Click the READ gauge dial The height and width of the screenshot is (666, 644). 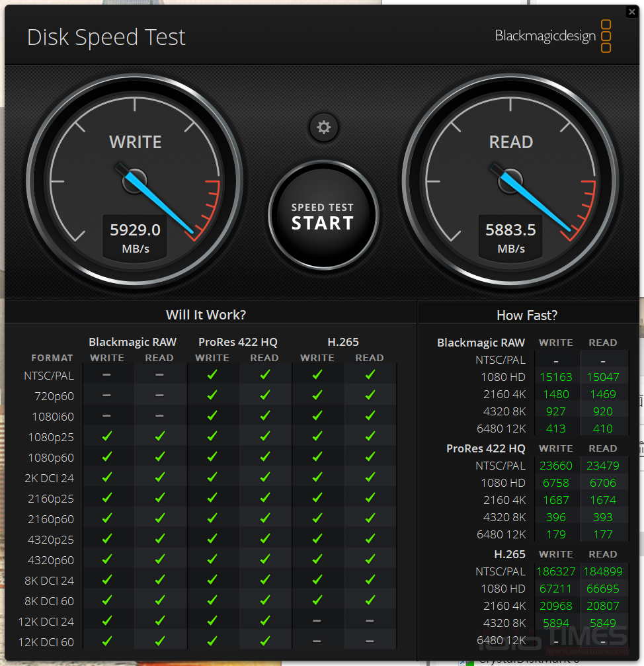[510, 181]
